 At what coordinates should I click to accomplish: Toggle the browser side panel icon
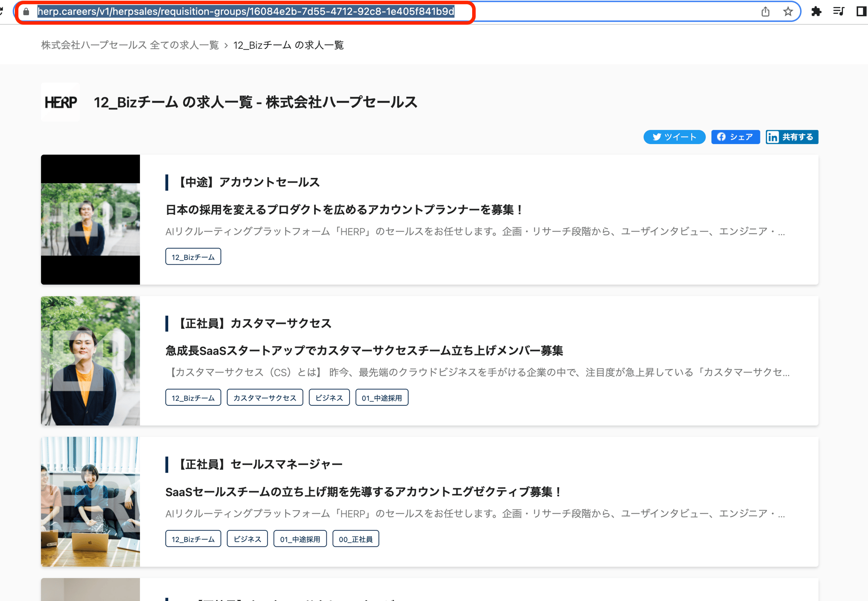coord(861,11)
